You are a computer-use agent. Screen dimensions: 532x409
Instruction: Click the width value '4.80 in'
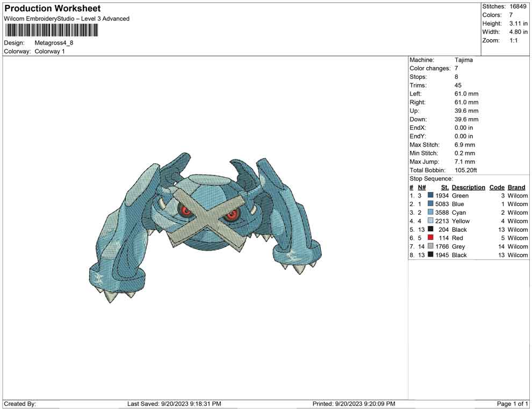coord(519,32)
